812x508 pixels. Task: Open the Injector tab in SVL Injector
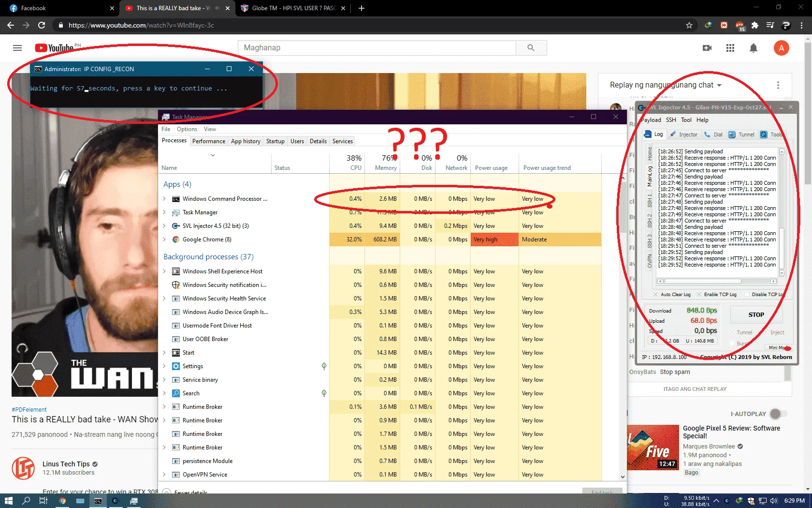[683, 134]
